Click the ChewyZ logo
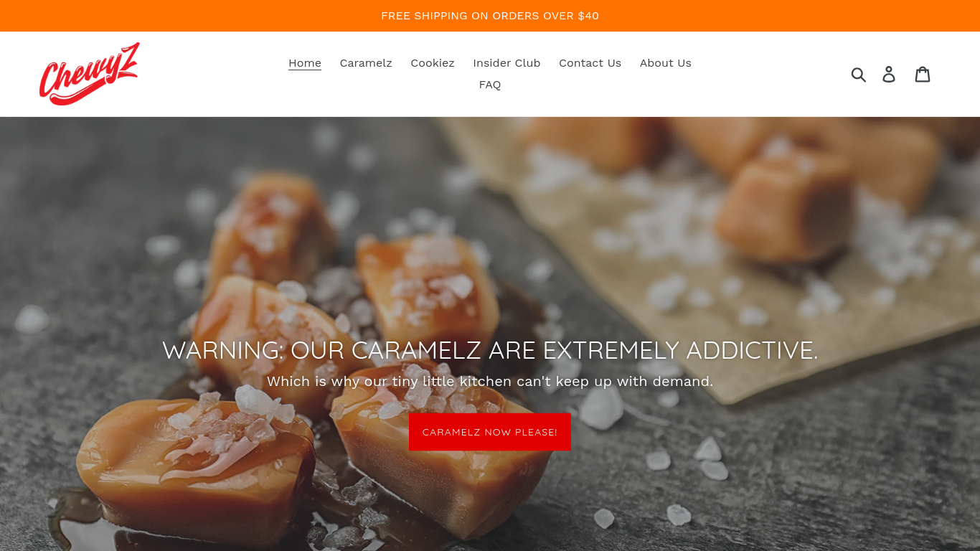The image size is (980, 551). coord(90,74)
